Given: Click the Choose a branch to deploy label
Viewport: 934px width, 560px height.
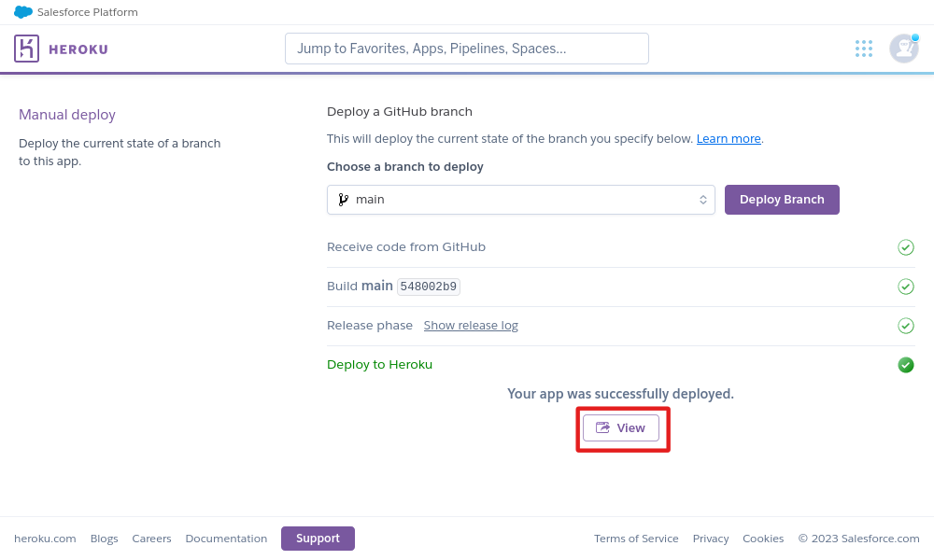Looking at the screenshot, I should point(405,167).
